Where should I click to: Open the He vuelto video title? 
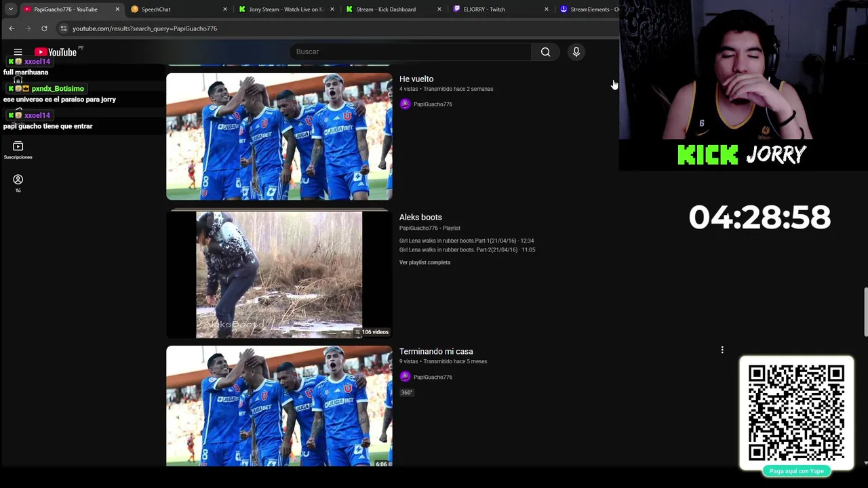416,79
